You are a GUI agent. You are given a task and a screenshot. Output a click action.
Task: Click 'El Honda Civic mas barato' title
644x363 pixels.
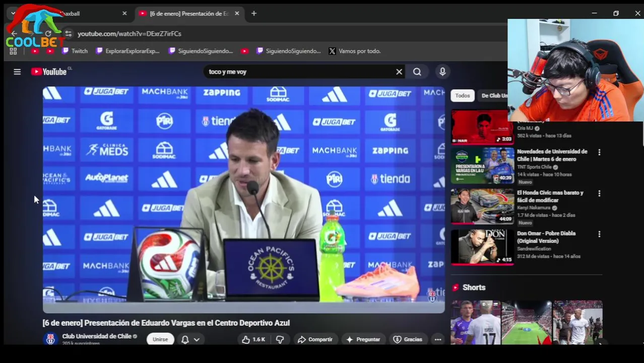coord(550,196)
